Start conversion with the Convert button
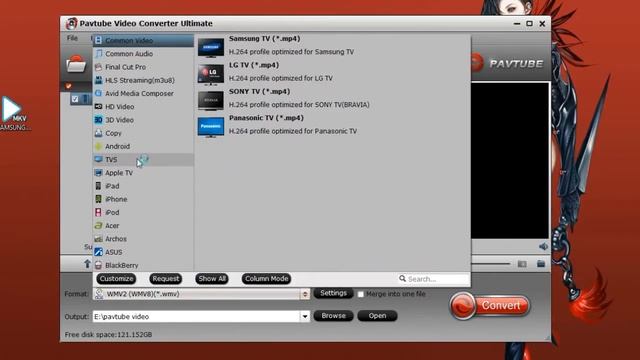Image resolution: width=640 pixels, height=360 pixels. tap(490, 305)
